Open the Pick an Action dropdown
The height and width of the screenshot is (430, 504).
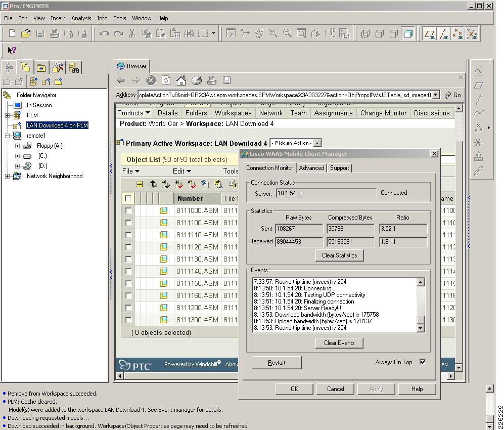(317, 143)
